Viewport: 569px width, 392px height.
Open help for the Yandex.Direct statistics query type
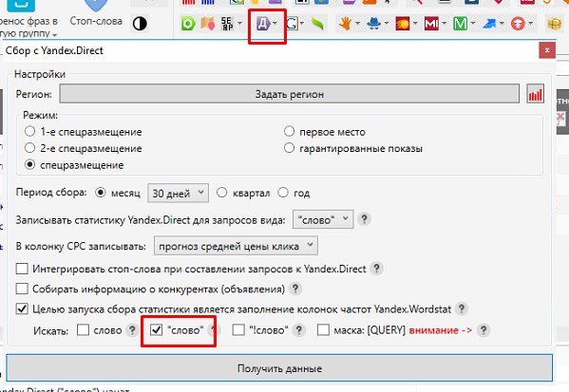click(x=365, y=219)
